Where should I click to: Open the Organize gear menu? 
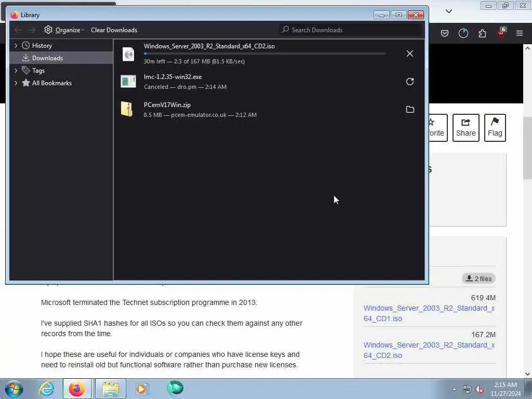click(x=64, y=30)
